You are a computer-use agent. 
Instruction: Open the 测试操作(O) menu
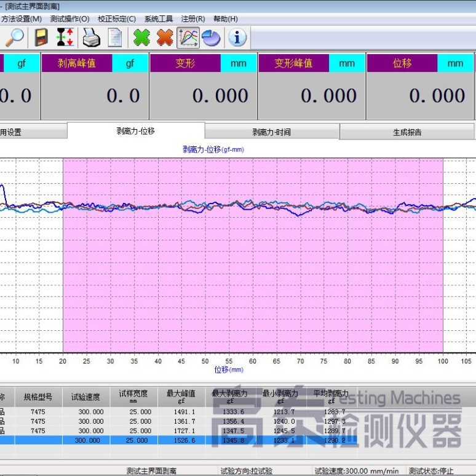[69, 19]
